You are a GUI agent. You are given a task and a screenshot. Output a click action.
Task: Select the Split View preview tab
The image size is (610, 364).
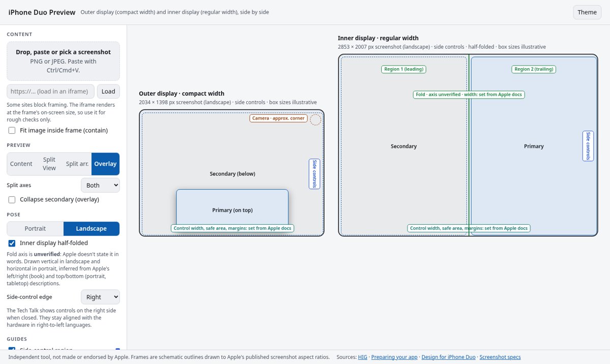pyautogui.click(x=49, y=164)
